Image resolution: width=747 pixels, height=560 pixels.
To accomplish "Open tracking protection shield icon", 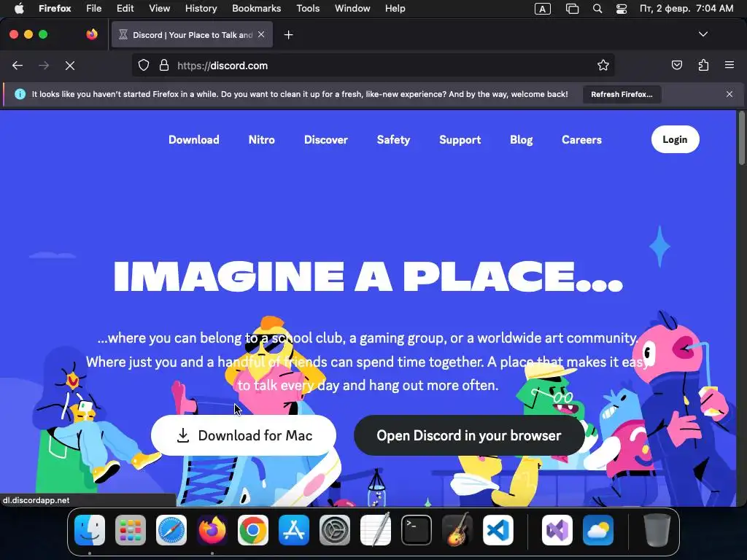I will pyautogui.click(x=144, y=66).
